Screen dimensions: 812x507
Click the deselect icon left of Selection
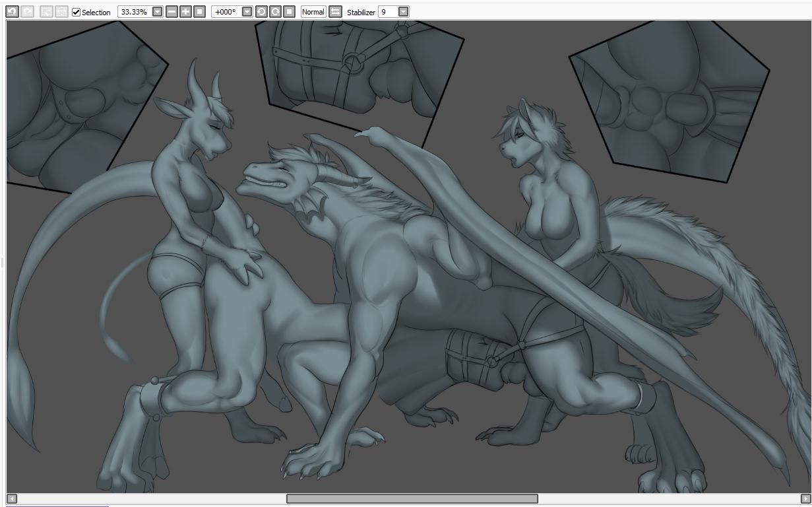61,12
